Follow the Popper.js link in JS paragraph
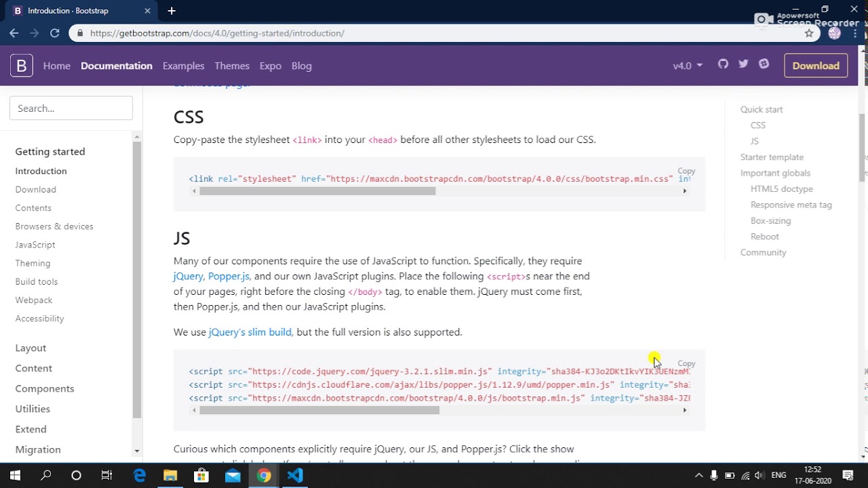 pos(229,276)
